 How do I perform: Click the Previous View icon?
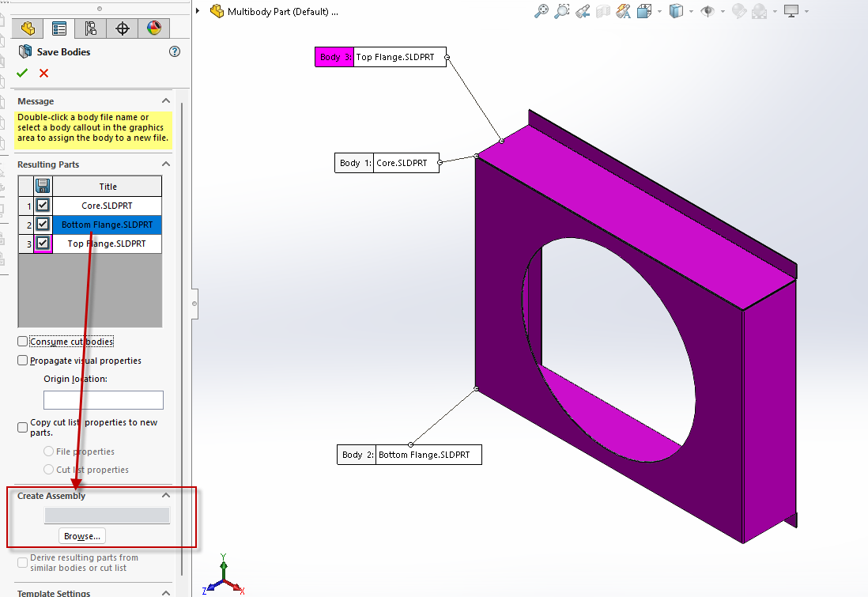[x=583, y=11]
